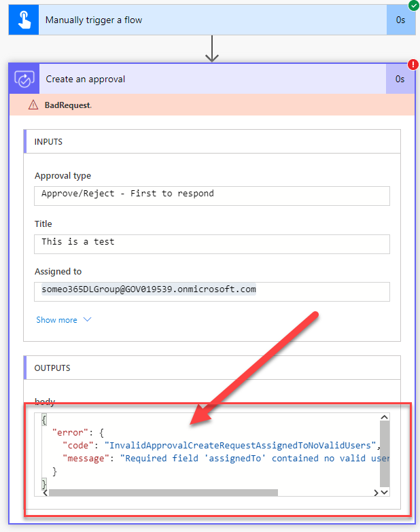Collapse the Create an approval step header

click(204, 79)
